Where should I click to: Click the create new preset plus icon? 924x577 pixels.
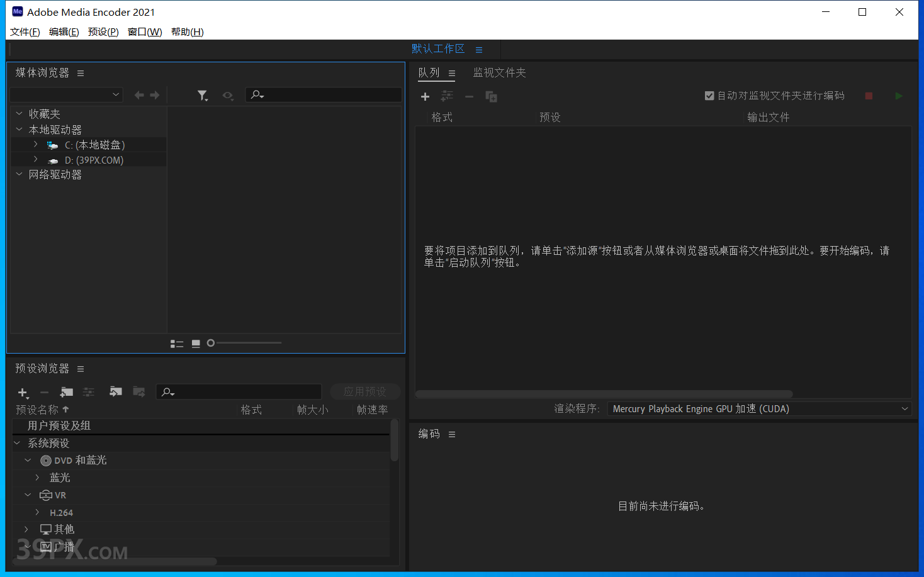23,393
